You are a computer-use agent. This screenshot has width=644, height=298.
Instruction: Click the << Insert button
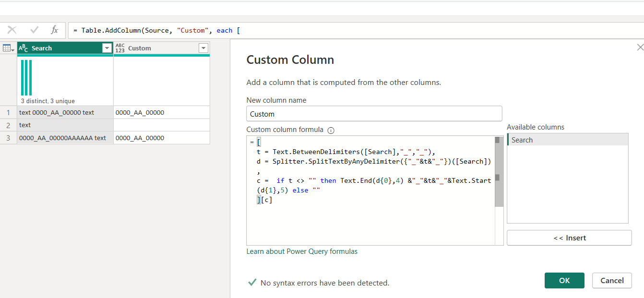pyautogui.click(x=569, y=238)
